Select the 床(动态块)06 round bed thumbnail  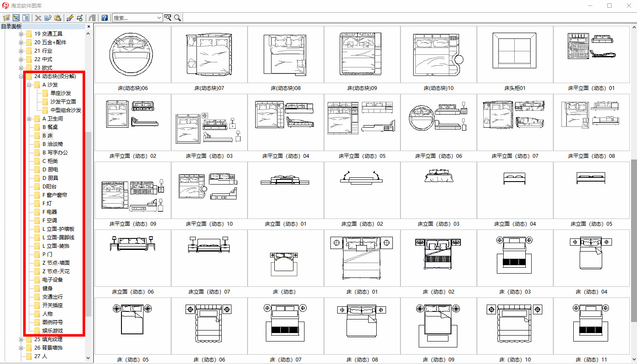click(x=132, y=55)
